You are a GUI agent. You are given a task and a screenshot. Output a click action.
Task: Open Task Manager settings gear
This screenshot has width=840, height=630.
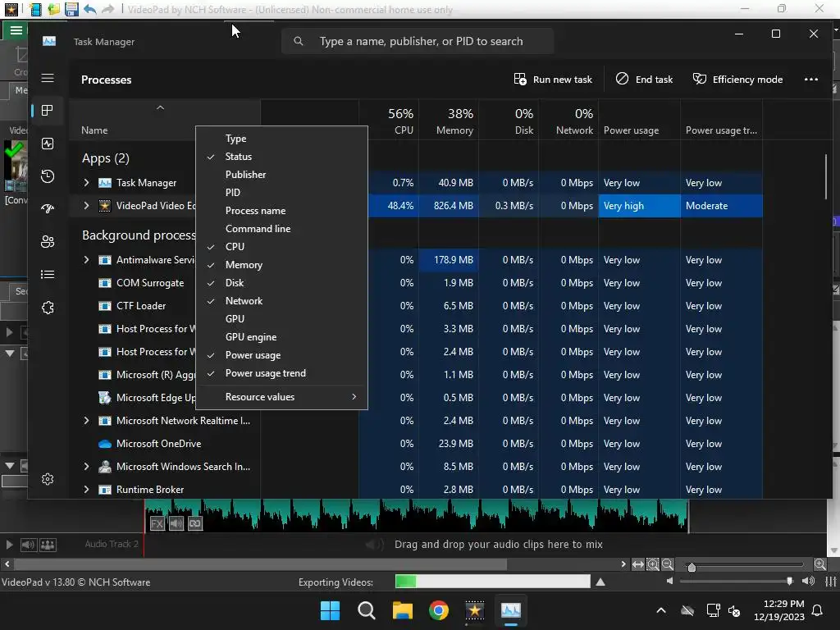click(48, 479)
